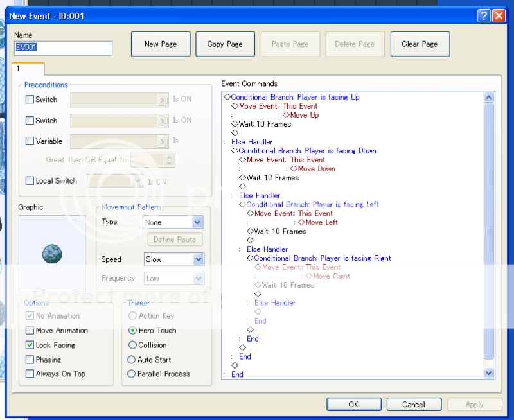Enable the first Switch precondition checkbox
Image resolution: width=514 pixels, height=420 pixels.
click(x=30, y=100)
